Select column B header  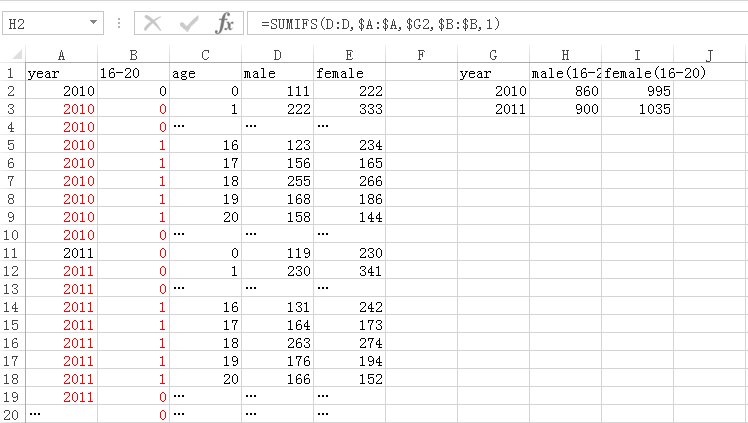[133, 54]
